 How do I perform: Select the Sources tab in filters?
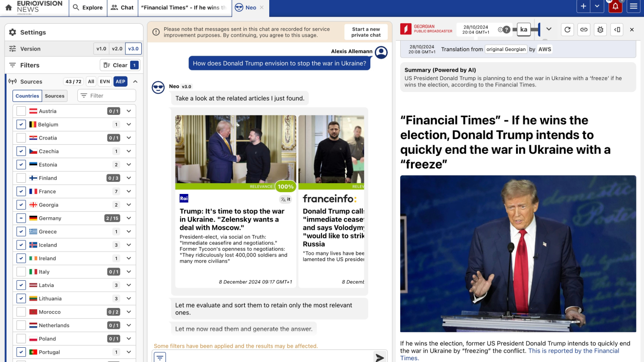(55, 96)
